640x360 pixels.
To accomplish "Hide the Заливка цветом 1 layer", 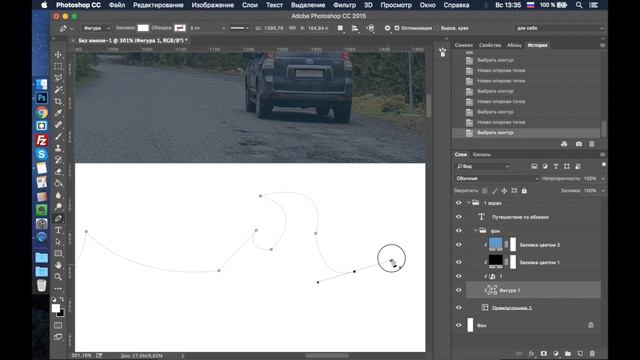I will pos(458,262).
